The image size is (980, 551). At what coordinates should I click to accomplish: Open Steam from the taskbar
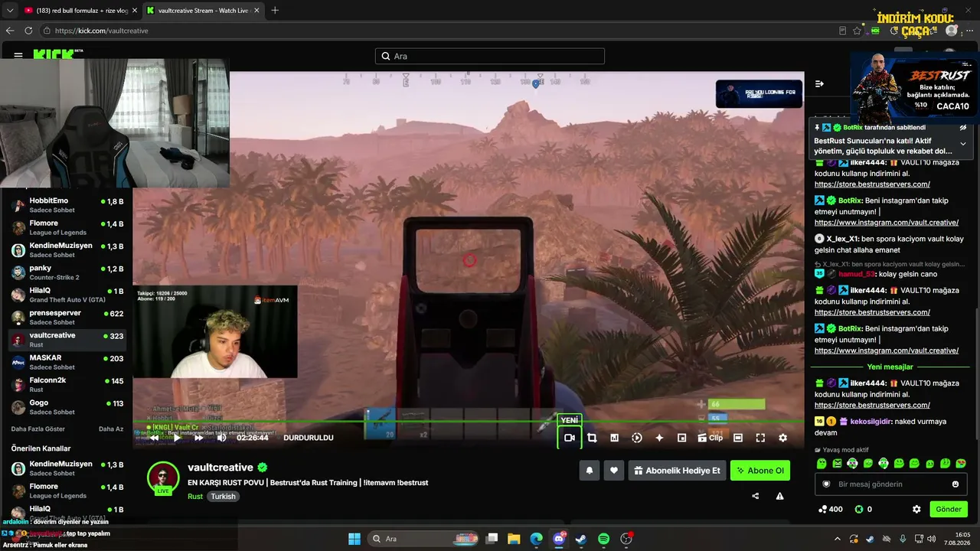[581, 539]
